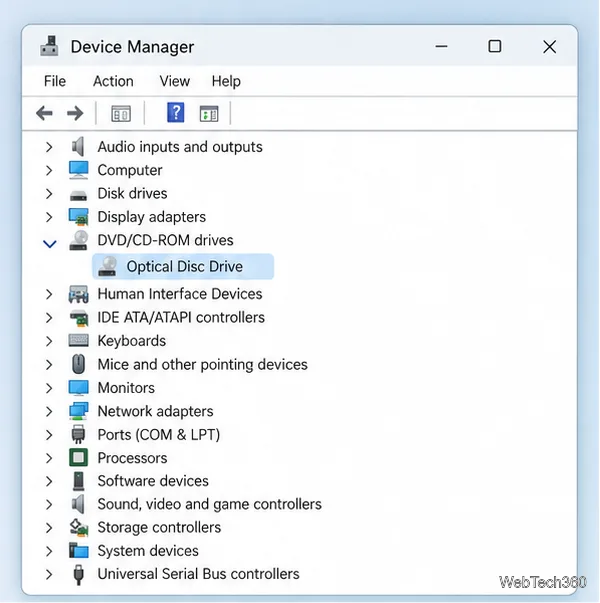
Task: Click the Display adapters icon
Action: 78,217
